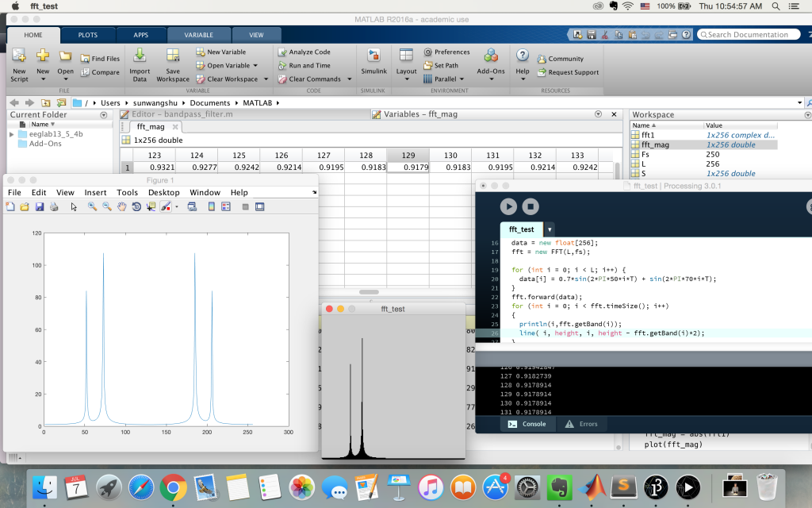Open Safari from the Dock

click(141, 488)
